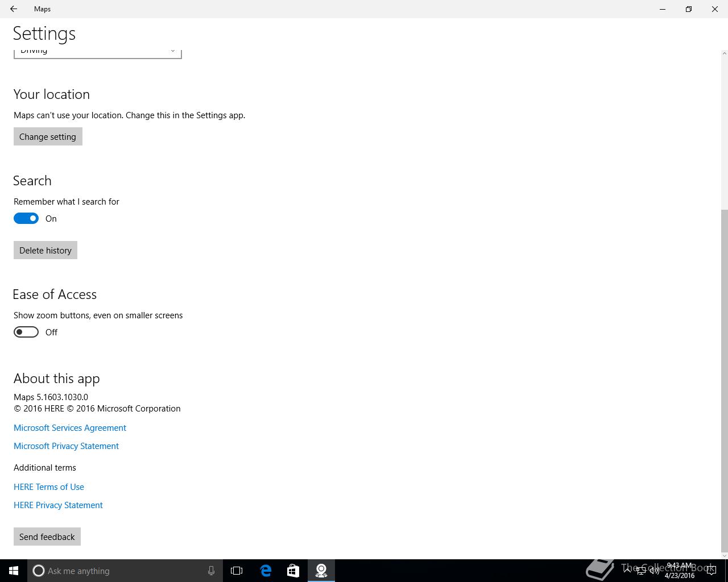Enable Show zoom buttons toggle
This screenshot has width=728, height=582.
[x=26, y=332]
